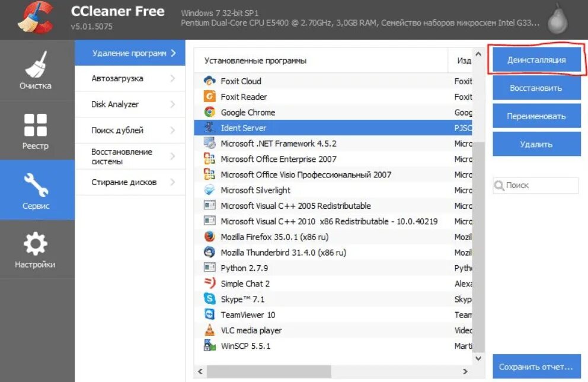The width and height of the screenshot is (588, 382).
Task: Click chevron next to Стирание дисков
Action: (172, 182)
